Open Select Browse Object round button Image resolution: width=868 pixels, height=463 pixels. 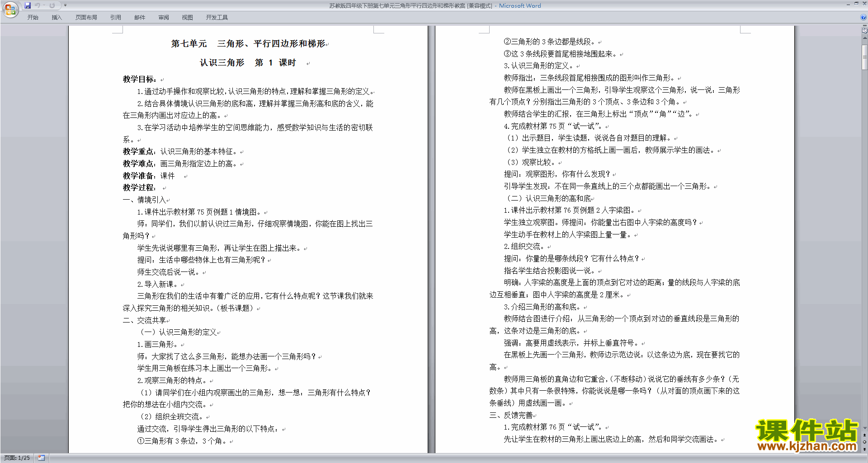[x=864, y=442]
